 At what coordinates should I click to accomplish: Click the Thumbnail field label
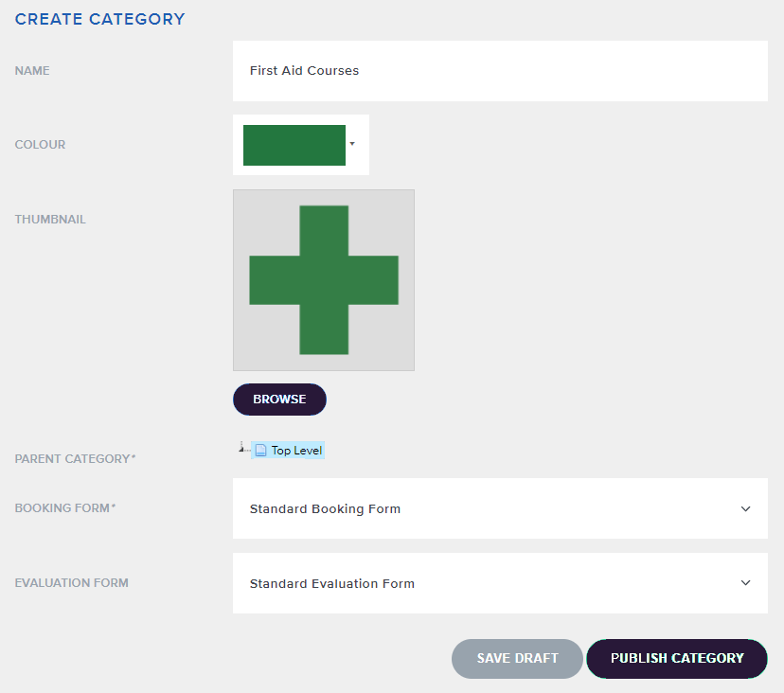click(50, 220)
